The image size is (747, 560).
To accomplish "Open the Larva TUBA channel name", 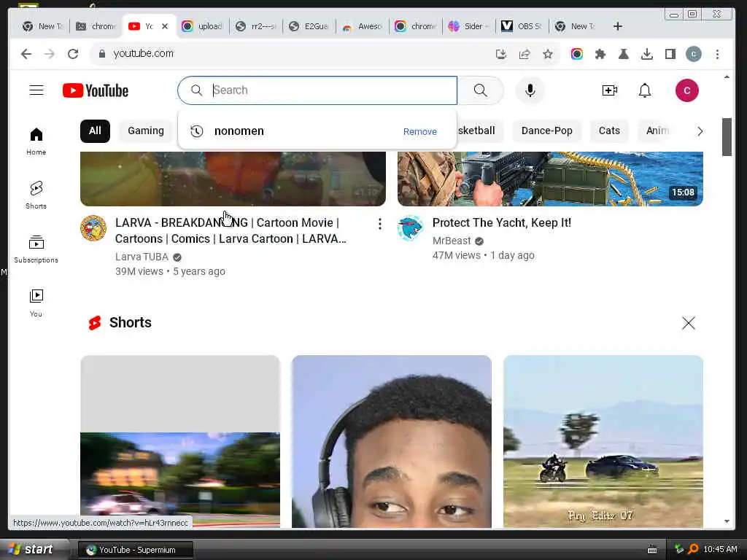I will [142, 257].
